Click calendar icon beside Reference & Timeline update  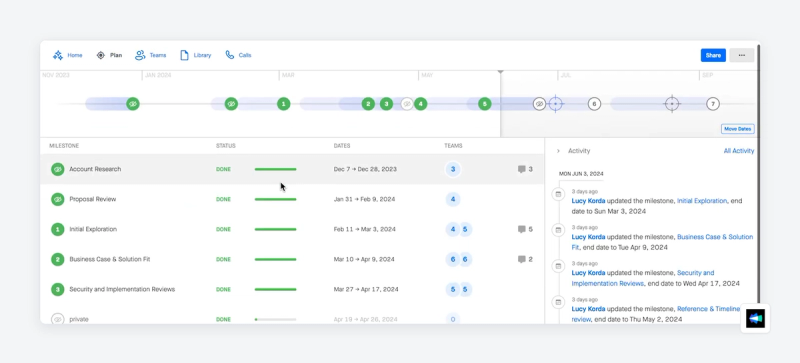tap(558, 302)
